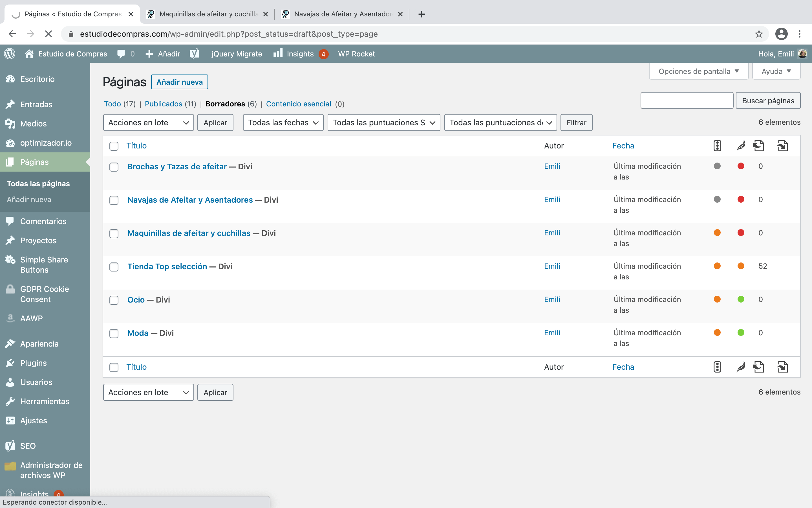
Task: Click incoming internal links header icon
Action: click(x=782, y=145)
